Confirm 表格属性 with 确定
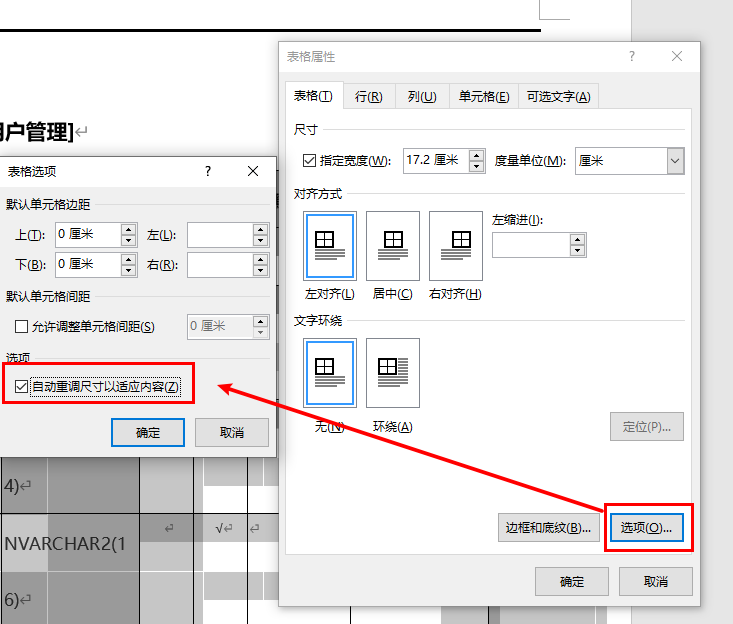The image size is (733, 624). pyautogui.click(x=572, y=581)
